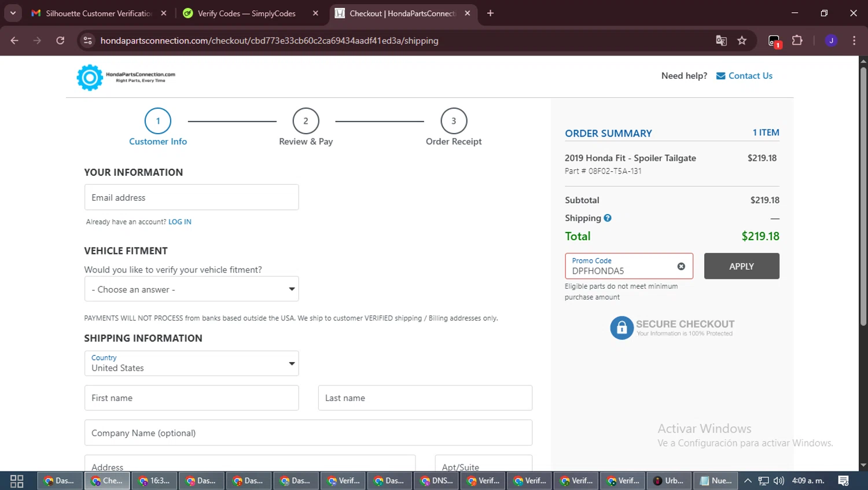This screenshot has height=490, width=868.
Task: Click the Address field
Action: [x=250, y=463]
